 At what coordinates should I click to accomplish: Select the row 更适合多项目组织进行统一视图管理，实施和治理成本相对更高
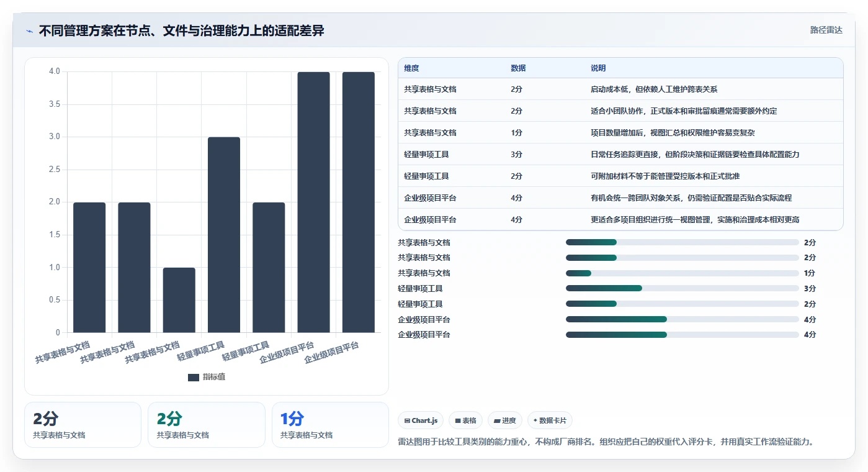[620, 220]
